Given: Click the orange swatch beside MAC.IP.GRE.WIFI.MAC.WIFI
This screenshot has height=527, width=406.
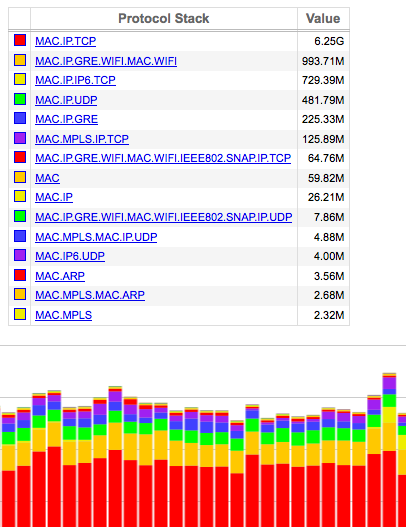Looking at the screenshot, I should point(20,60).
